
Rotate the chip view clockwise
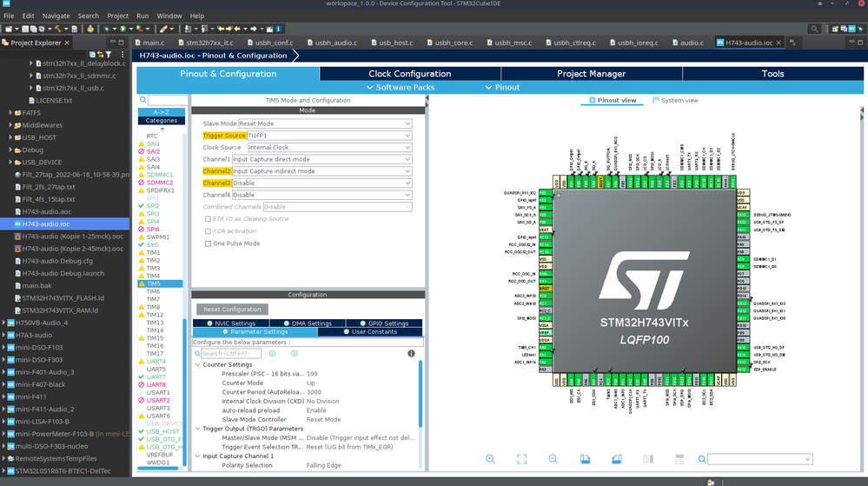[585, 459]
